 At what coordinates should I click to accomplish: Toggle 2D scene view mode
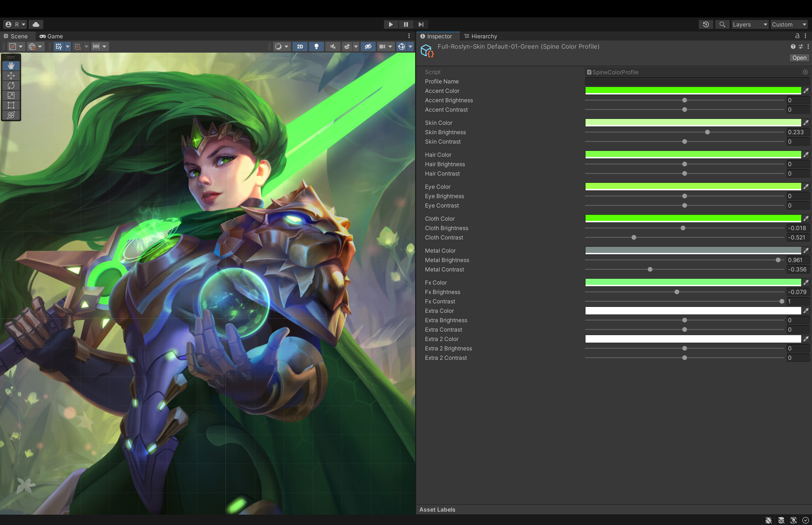pyautogui.click(x=300, y=47)
